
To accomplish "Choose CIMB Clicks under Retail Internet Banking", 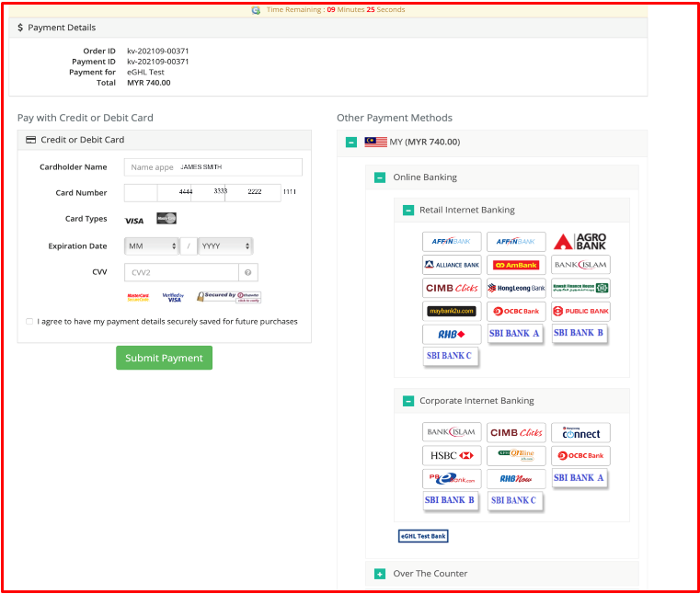I will (452, 288).
